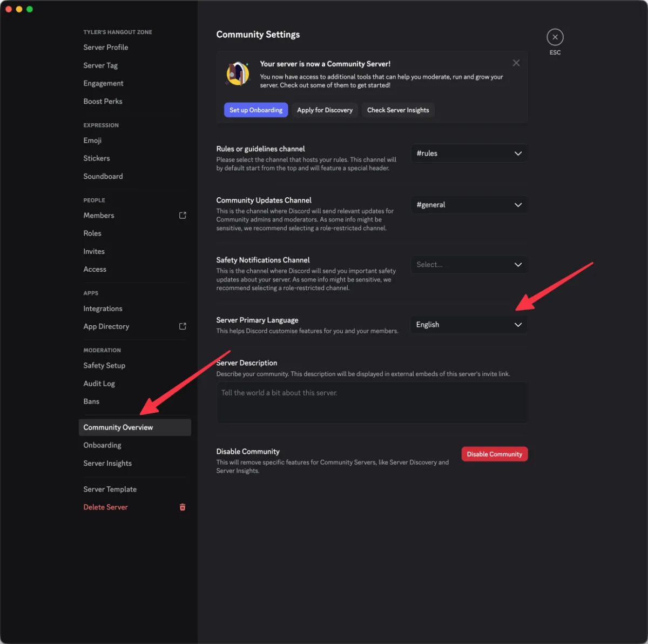648x644 pixels.
Task: Focus the Server Description text box
Action: pyautogui.click(x=372, y=403)
